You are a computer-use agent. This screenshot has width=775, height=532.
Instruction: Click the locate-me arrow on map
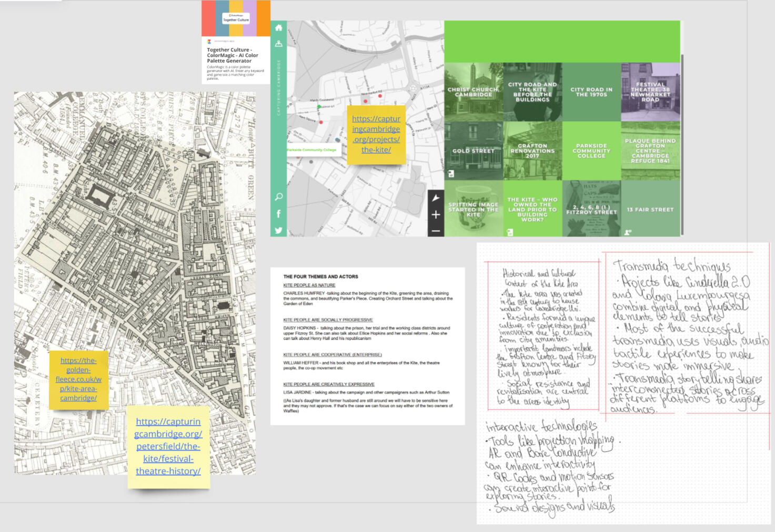(x=436, y=198)
